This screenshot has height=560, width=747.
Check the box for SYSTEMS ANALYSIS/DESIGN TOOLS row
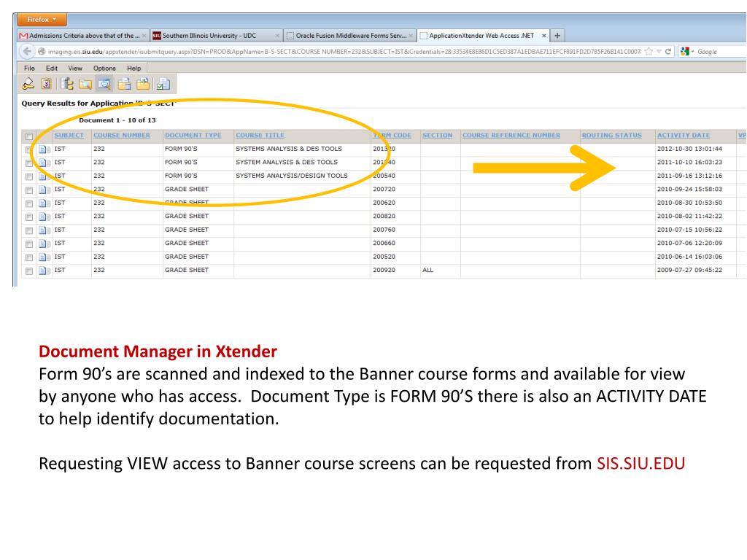[29, 176]
